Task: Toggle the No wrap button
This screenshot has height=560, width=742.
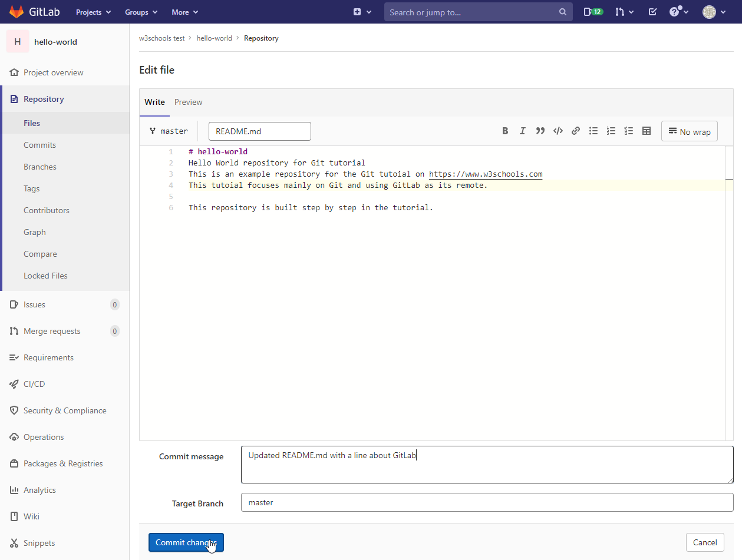Action: click(x=689, y=131)
